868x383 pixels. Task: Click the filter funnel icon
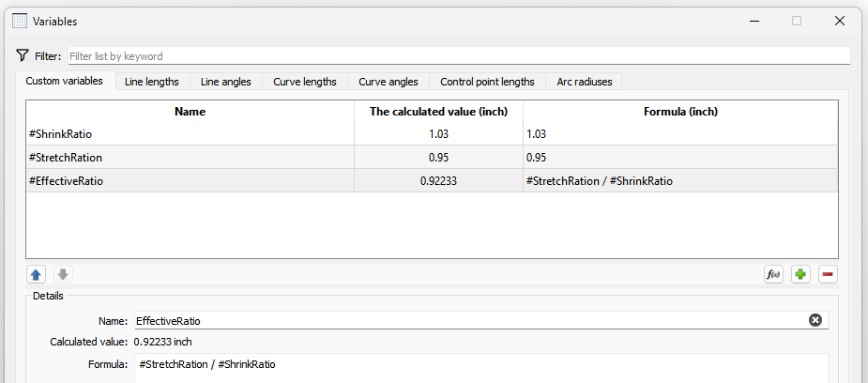(23, 55)
